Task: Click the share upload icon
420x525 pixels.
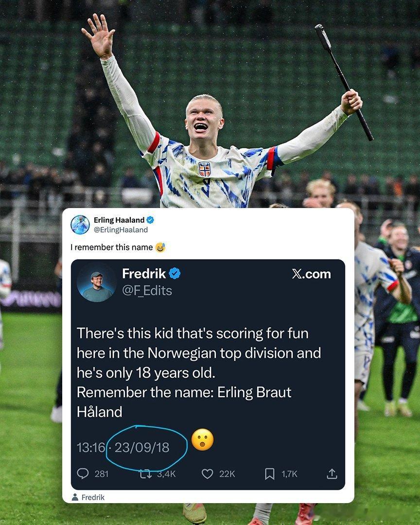Action: point(332,473)
